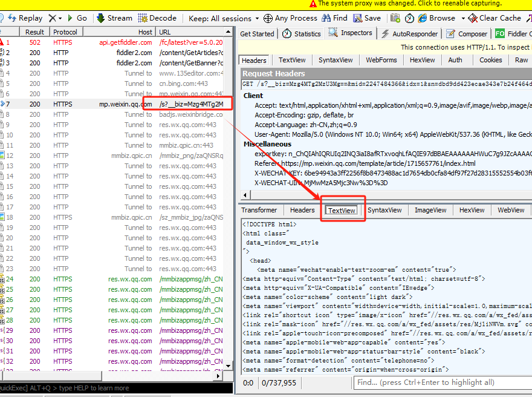Click the JS icon of session 24
This screenshot has height=397, width=532.
[x=2, y=279]
